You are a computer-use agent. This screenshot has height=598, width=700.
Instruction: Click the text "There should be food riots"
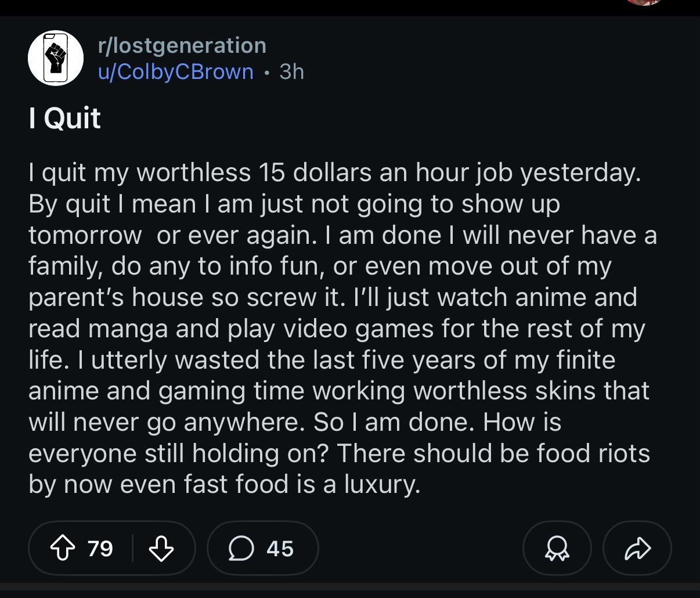click(492, 453)
